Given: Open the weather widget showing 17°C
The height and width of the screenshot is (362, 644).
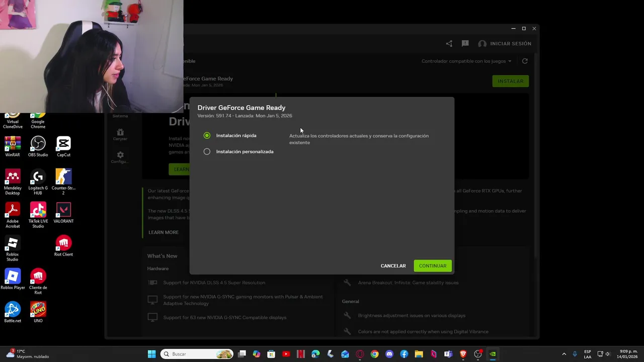Looking at the screenshot, I should point(28,354).
